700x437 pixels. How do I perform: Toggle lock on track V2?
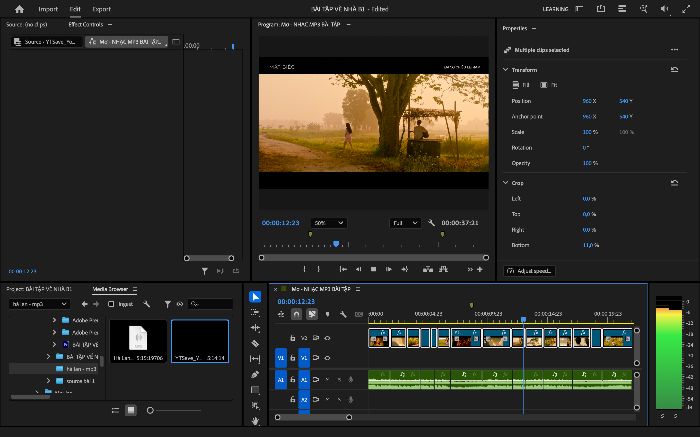click(x=292, y=338)
